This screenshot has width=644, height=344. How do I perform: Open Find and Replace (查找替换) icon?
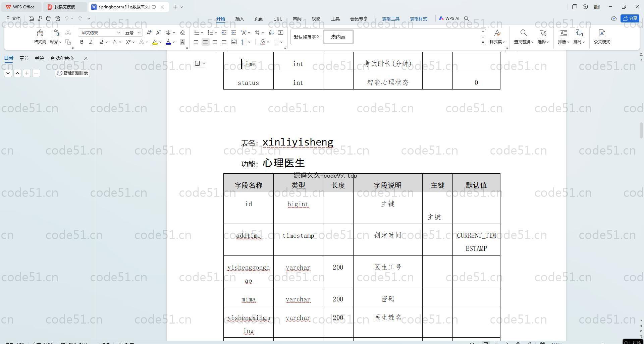(524, 33)
